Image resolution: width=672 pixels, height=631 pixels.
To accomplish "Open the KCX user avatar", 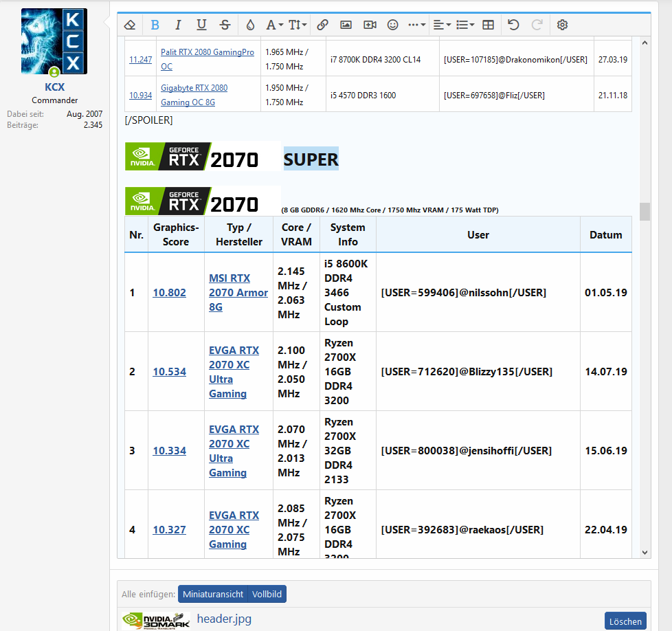I will [x=54, y=41].
